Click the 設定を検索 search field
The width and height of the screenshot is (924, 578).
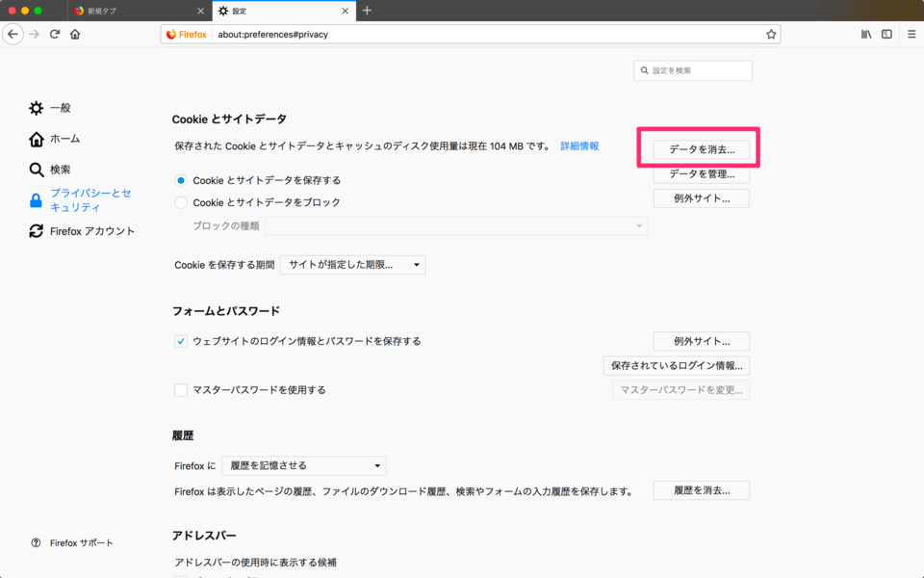[693, 69]
